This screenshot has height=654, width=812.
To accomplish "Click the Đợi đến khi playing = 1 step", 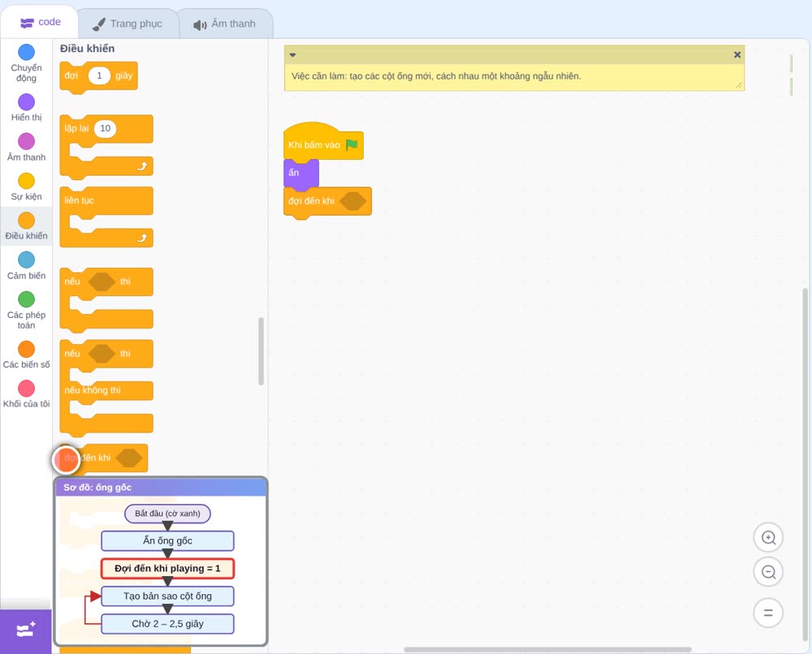I will 167,568.
